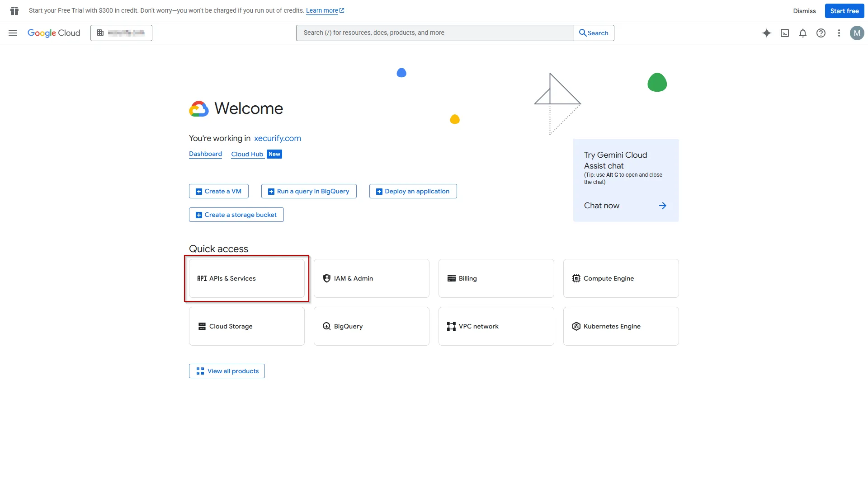This screenshot has width=868, height=488.
Task: Click the gift icon in trial banner
Action: coord(14,11)
